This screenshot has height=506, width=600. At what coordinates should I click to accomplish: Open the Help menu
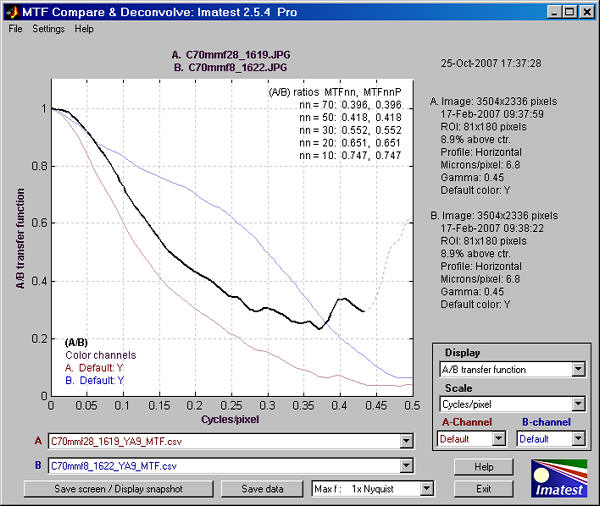point(84,29)
